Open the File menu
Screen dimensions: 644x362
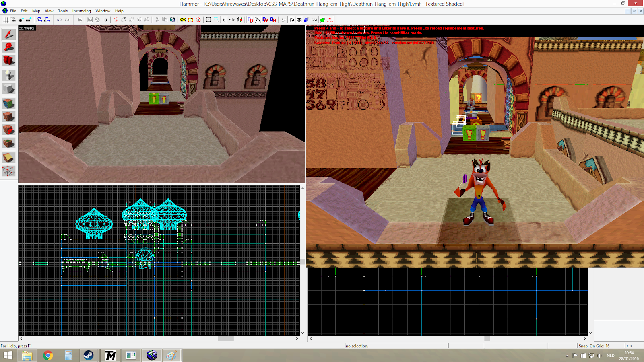pos(13,11)
